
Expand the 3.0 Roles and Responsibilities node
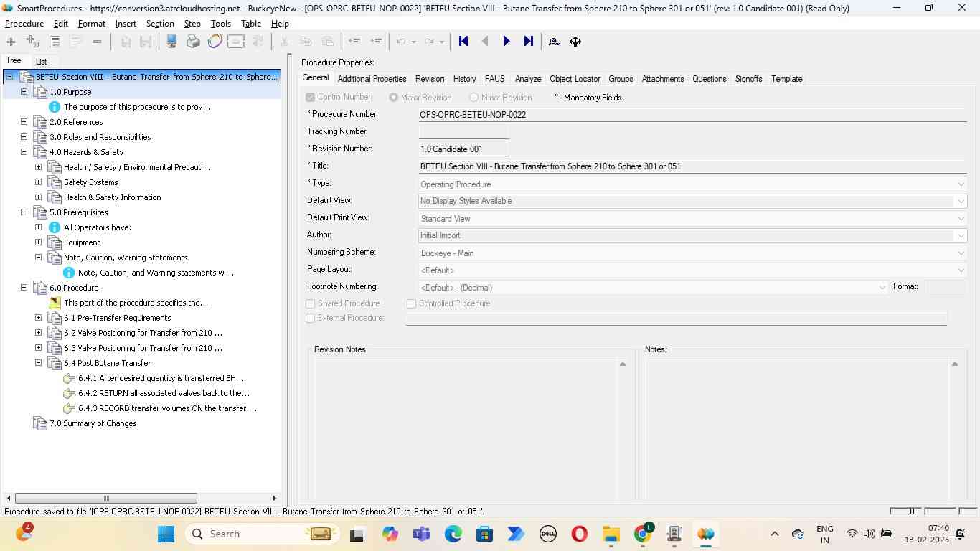click(x=24, y=137)
